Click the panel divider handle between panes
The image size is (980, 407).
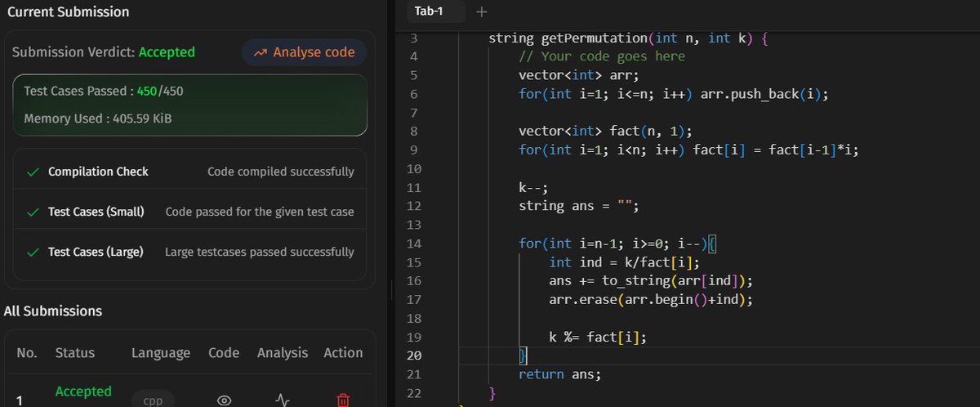click(392, 289)
